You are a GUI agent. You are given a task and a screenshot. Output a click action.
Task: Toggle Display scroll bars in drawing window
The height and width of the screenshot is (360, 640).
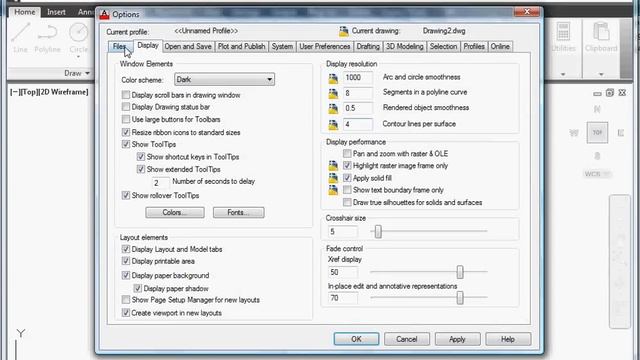(126, 95)
